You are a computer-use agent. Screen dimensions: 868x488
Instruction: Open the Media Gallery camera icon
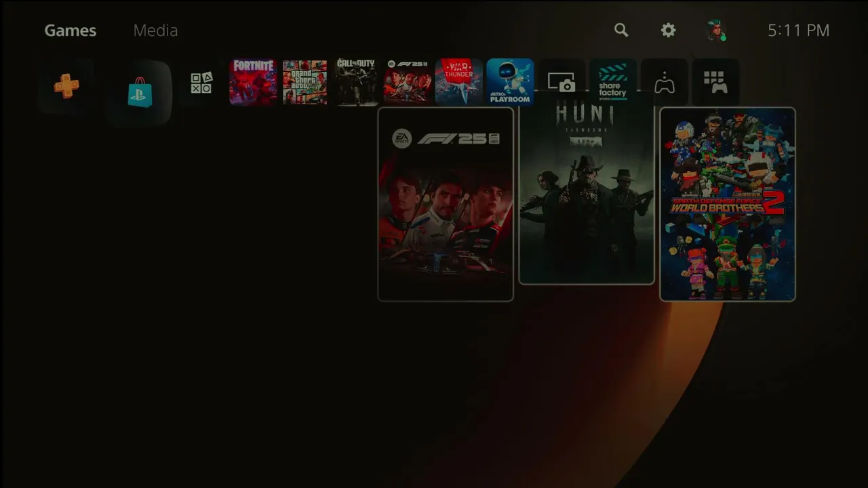coord(561,82)
